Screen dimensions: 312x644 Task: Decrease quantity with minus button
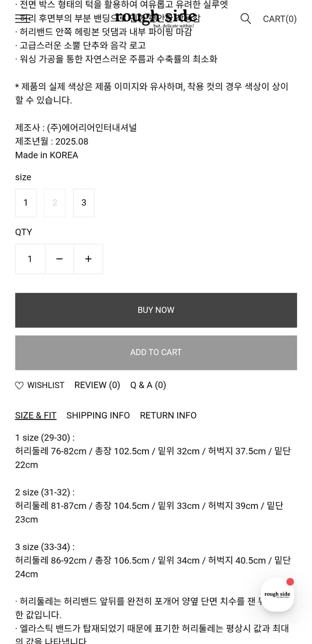click(x=60, y=259)
